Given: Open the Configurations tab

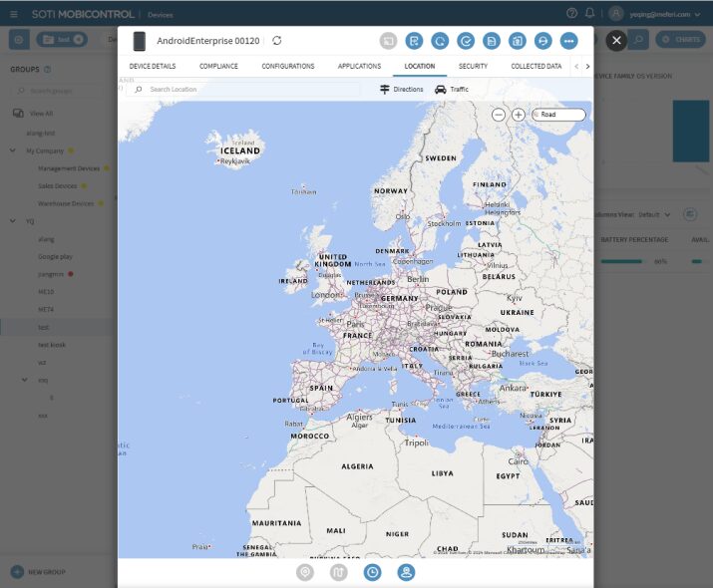Looking at the screenshot, I should [288, 67].
